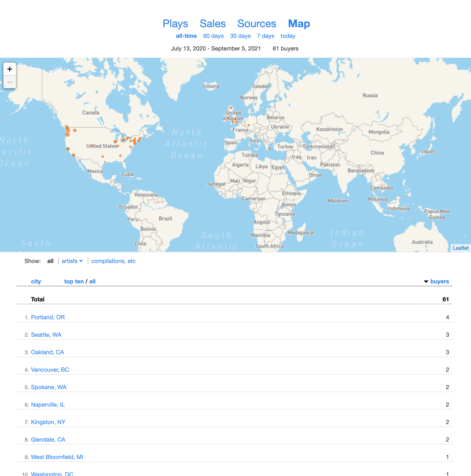
Task: Select the all-time range
Action: [x=186, y=36]
